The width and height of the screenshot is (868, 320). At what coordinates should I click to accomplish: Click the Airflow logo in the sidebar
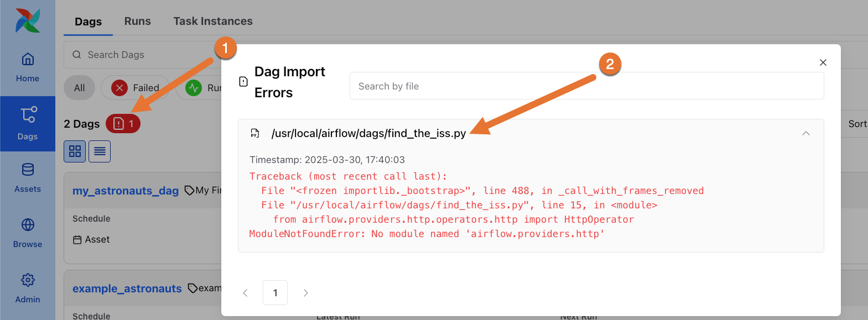(x=27, y=20)
